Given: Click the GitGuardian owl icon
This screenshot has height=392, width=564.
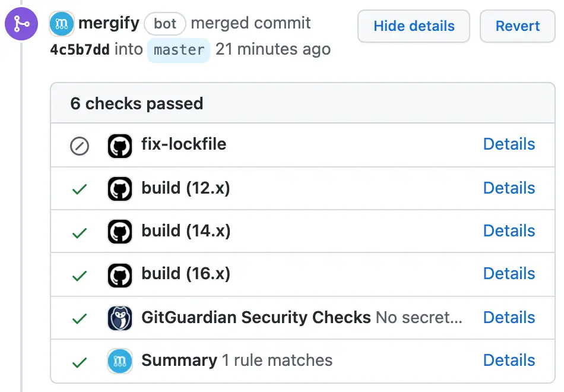Looking at the screenshot, I should pos(120,318).
